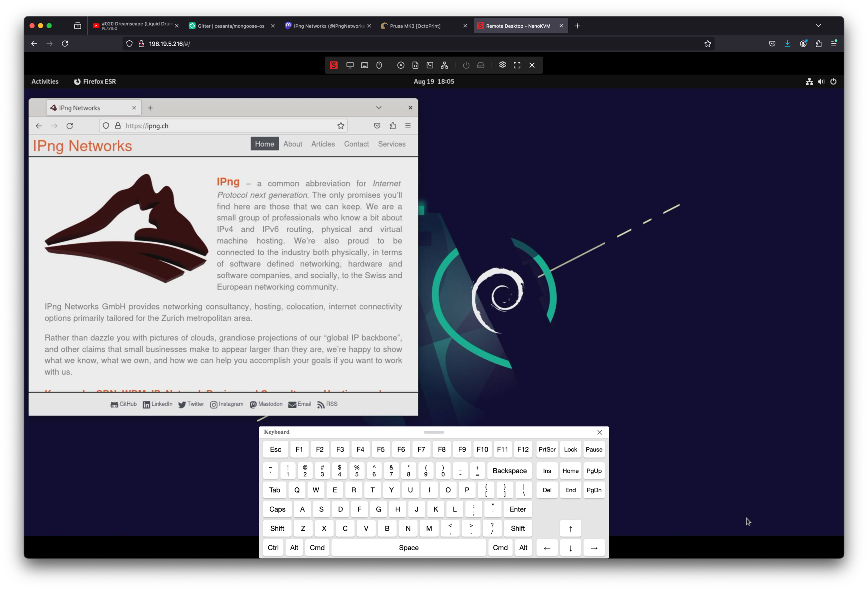Open NanoKVM screen settings monitor icon
Viewport: 868px width, 590px height.
[350, 65]
